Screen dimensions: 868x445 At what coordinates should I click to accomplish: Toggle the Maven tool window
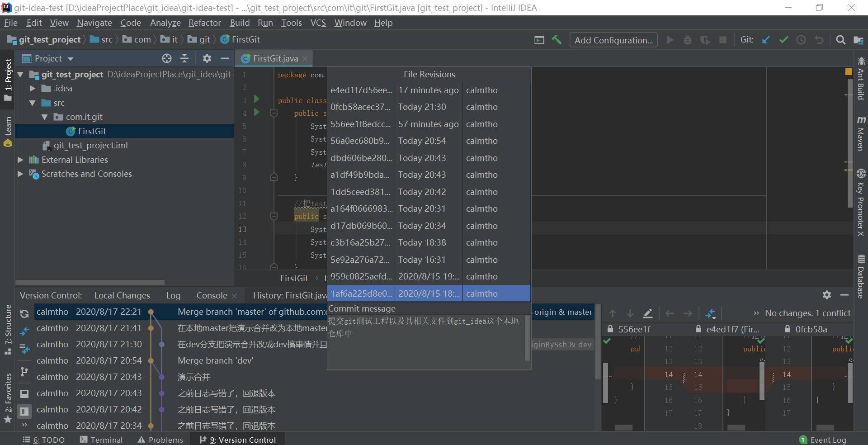(861, 133)
